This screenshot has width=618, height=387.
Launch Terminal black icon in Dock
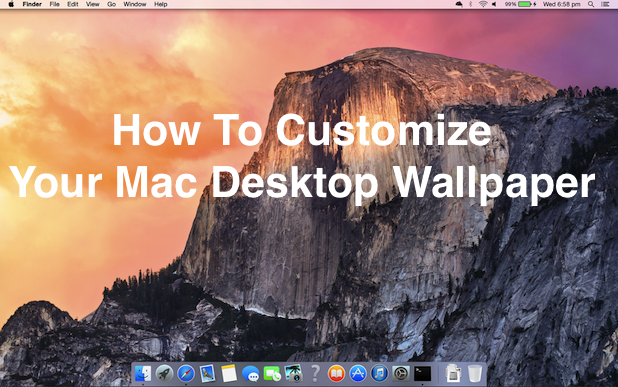click(x=423, y=373)
